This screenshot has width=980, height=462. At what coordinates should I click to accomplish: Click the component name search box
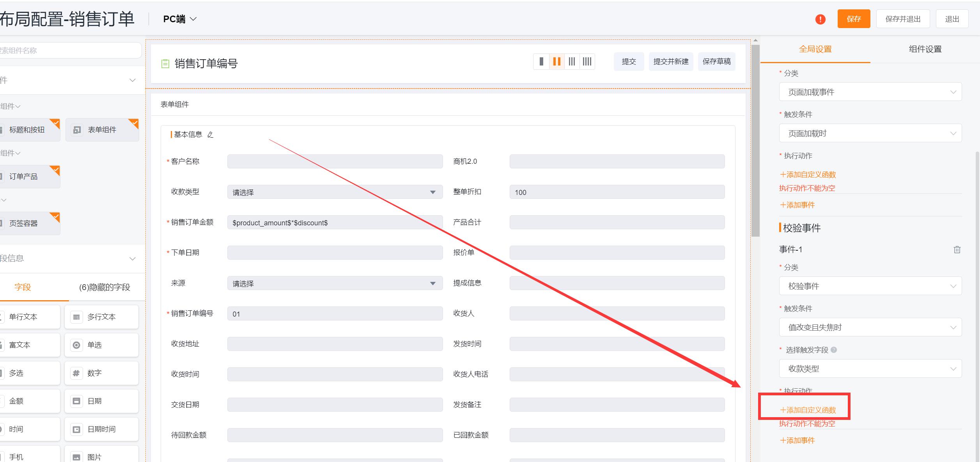70,50
